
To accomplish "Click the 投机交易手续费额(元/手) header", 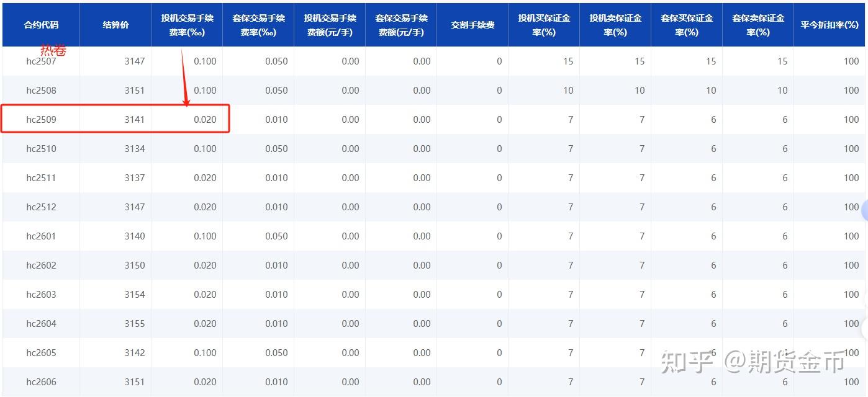I will point(330,25).
